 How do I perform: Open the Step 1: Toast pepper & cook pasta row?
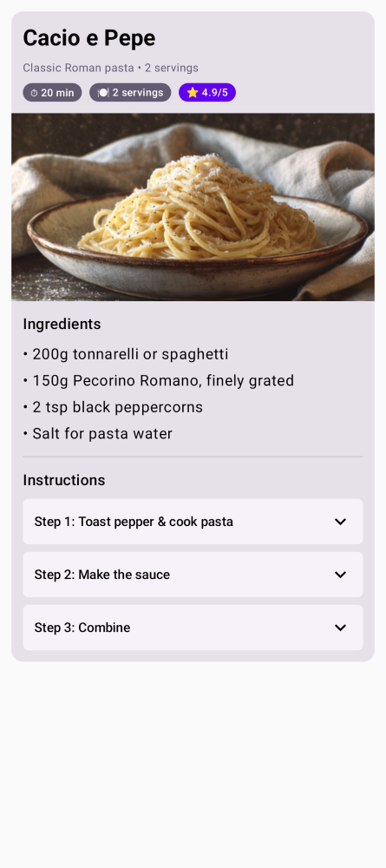click(x=193, y=522)
